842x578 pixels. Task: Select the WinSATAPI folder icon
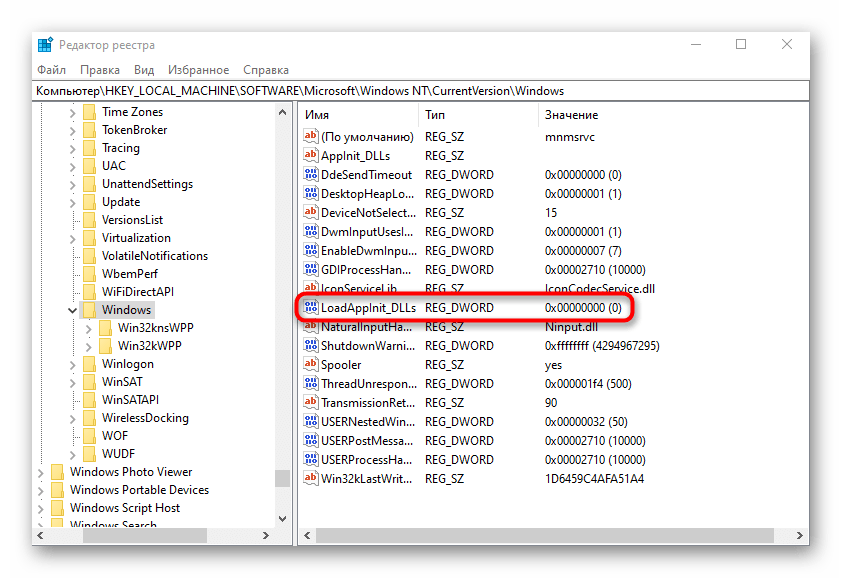coord(90,400)
